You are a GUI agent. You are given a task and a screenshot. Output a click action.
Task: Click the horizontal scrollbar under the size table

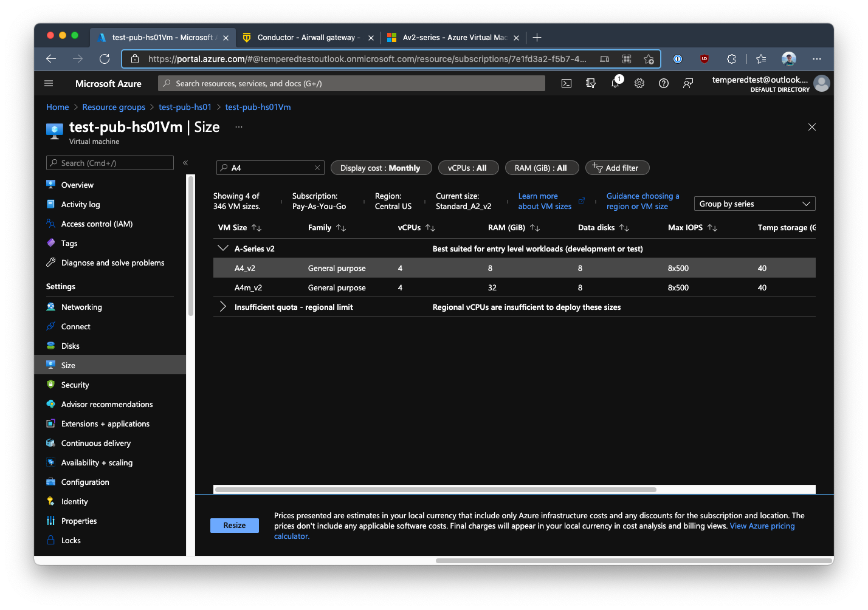(436, 489)
